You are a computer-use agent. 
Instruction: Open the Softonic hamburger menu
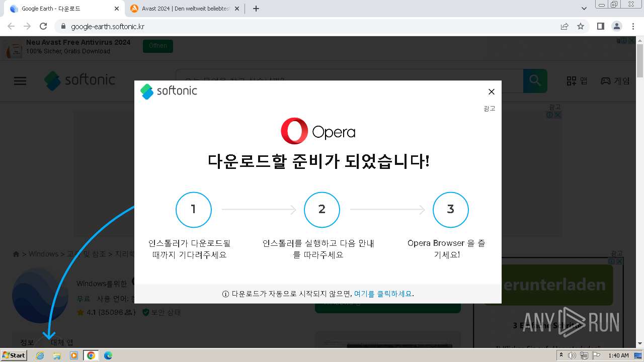pos(20,80)
